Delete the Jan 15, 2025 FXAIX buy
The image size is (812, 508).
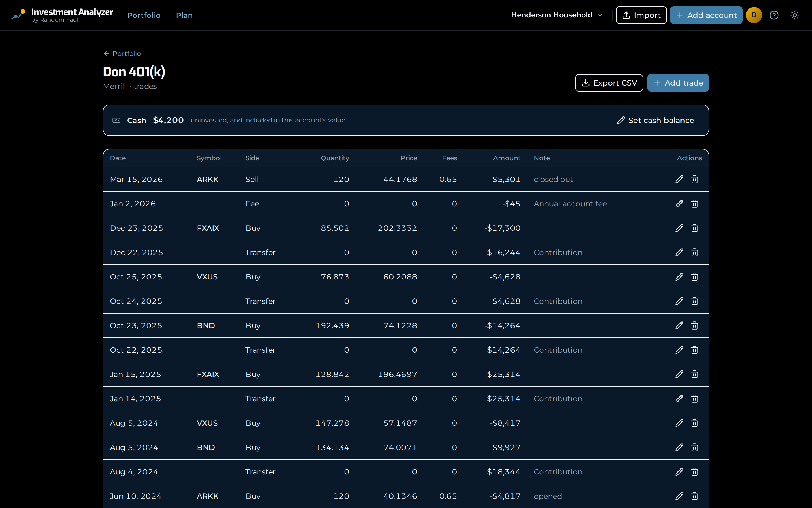(695, 374)
